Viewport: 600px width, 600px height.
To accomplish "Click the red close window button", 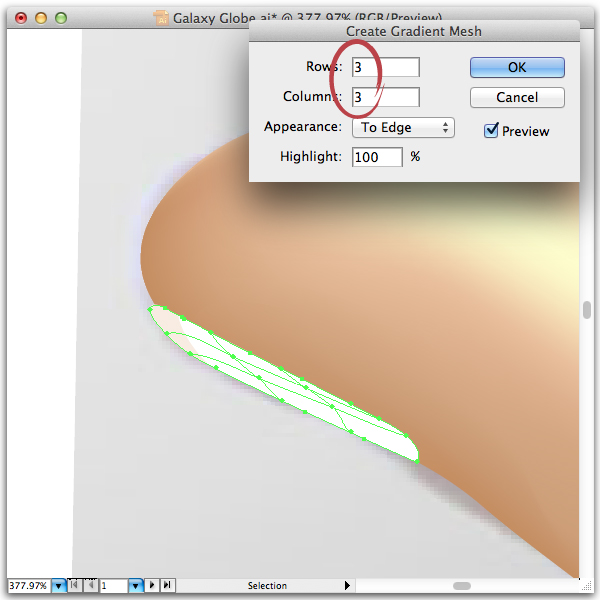I will [21, 18].
